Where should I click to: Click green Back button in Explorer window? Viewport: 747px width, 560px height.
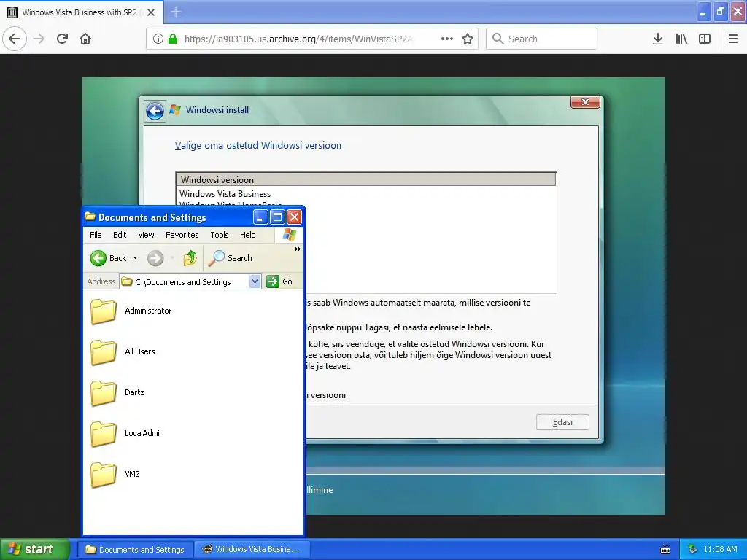pyautogui.click(x=109, y=258)
